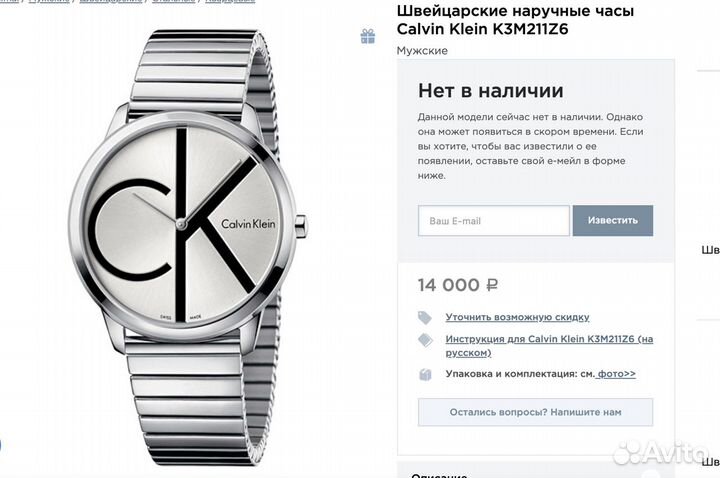Click the package box icon near Упаковка

(x=425, y=375)
